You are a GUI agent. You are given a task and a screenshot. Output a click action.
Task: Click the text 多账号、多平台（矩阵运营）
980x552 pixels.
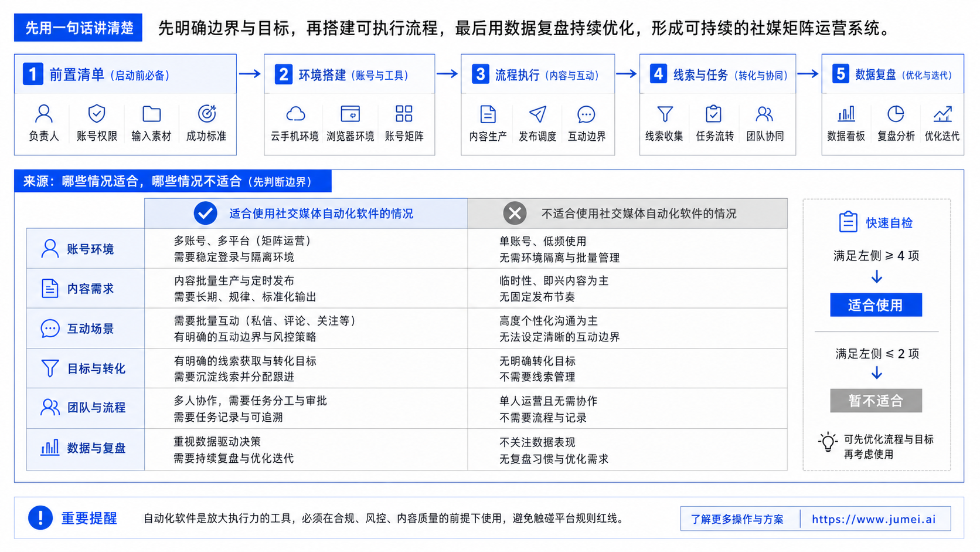tap(244, 241)
